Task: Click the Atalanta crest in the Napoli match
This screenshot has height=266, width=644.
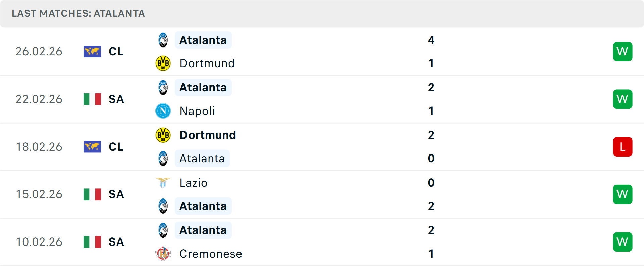Action: coord(163,88)
